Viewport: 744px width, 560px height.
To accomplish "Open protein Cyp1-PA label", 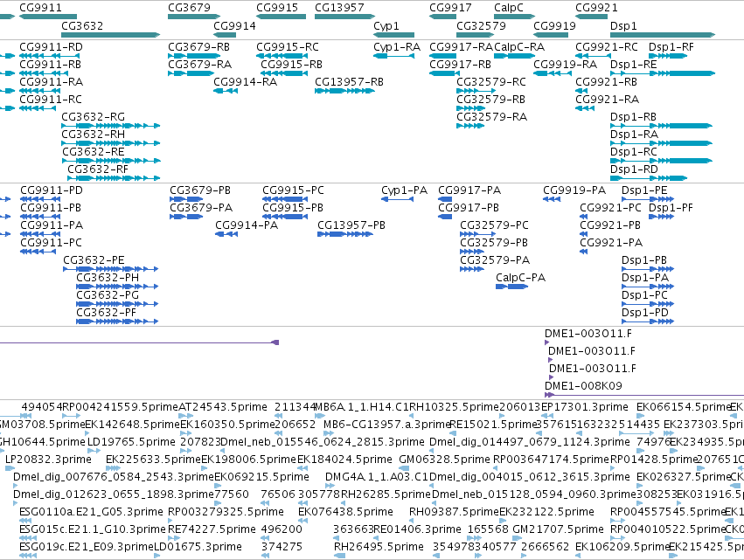I will tap(404, 190).
